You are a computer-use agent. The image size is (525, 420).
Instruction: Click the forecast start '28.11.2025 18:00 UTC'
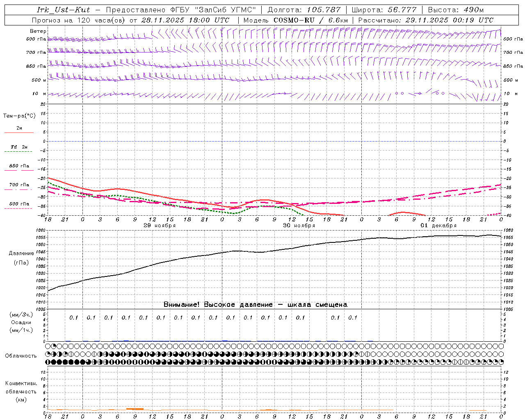pos(185,20)
